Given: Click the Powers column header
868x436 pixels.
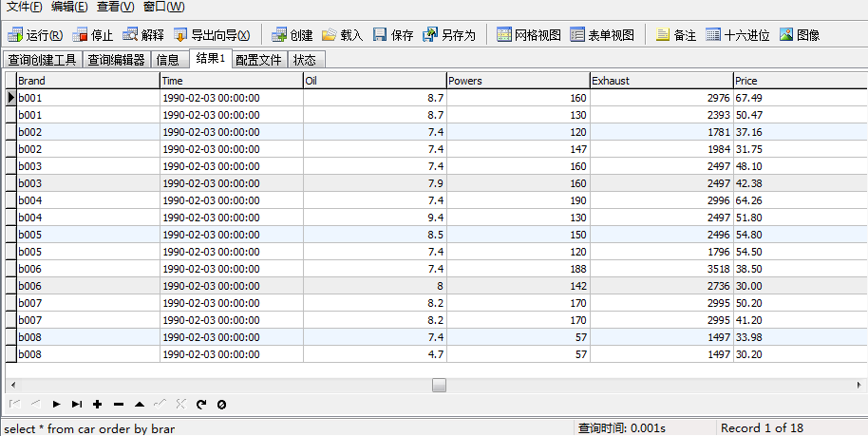Looking at the screenshot, I should (x=519, y=81).
